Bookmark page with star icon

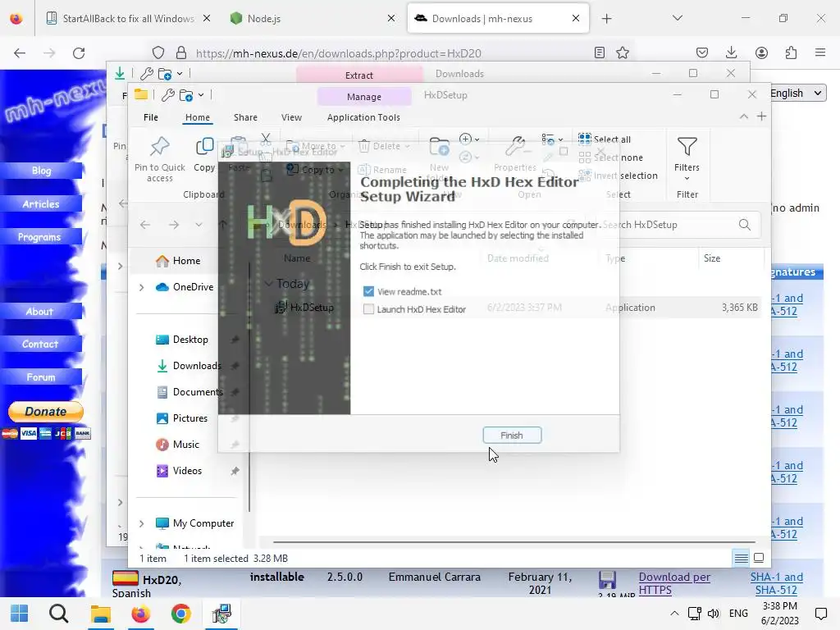pyautogui.click(x=623, y=52)
